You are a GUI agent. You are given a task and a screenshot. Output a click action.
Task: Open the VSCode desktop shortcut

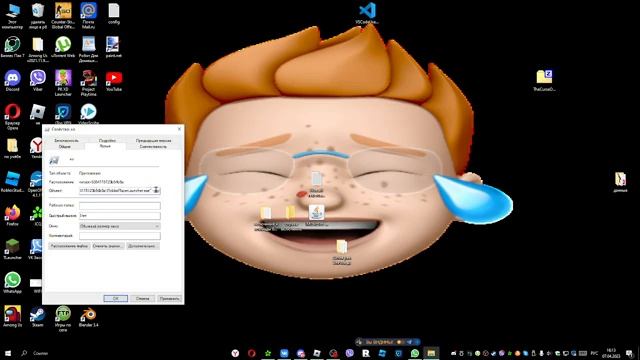point(367,13)
